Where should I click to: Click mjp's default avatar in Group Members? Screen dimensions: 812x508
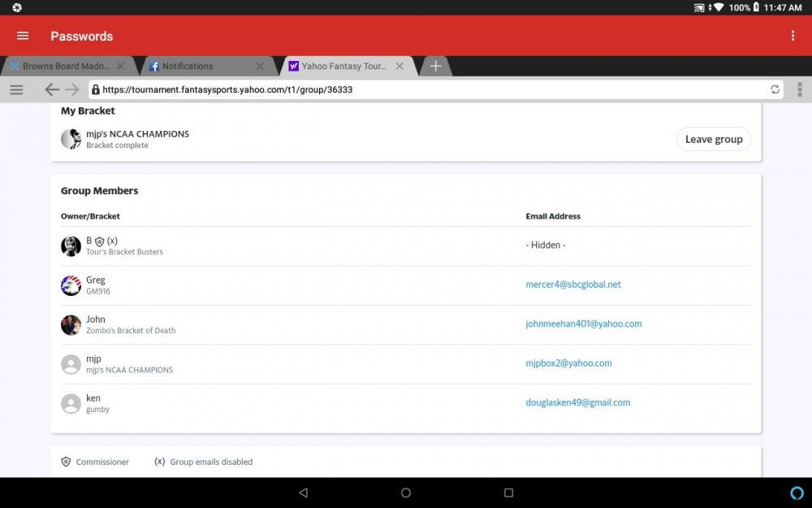[71, 364]
